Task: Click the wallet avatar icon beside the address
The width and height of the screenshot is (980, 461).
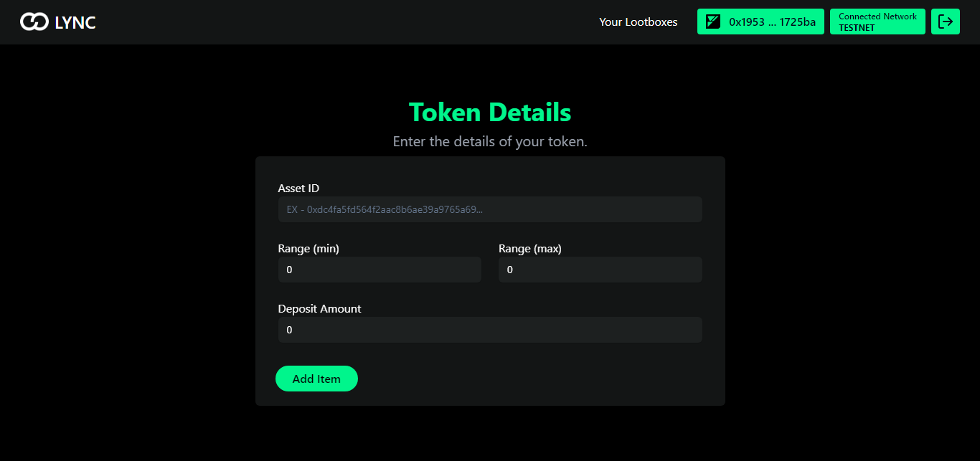Action: click(x=713, y=22)
